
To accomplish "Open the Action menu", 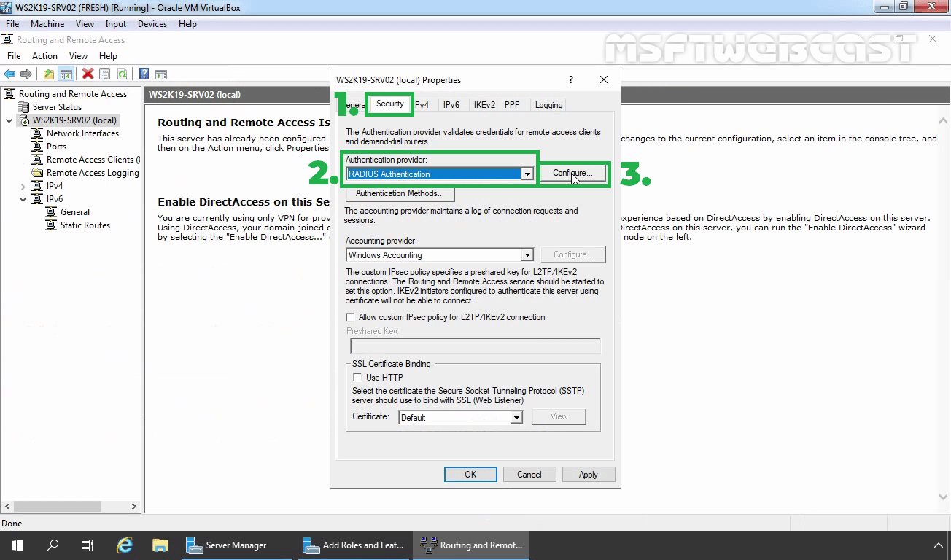I will [44, 55].
